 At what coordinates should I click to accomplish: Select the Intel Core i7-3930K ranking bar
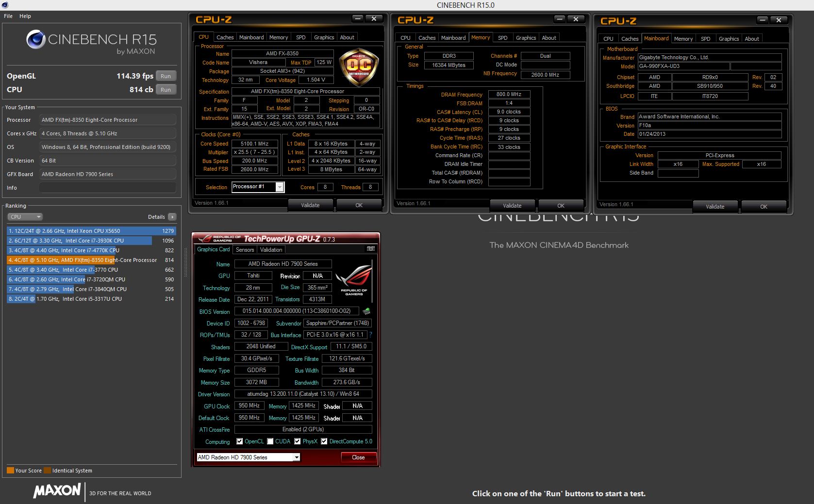pyautogui.click(x=91, y=241)
